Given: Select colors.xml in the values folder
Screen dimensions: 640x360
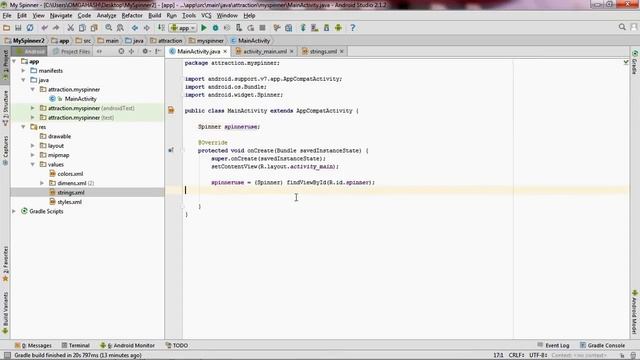Looking at the screenshot, I should coord(70,174).
